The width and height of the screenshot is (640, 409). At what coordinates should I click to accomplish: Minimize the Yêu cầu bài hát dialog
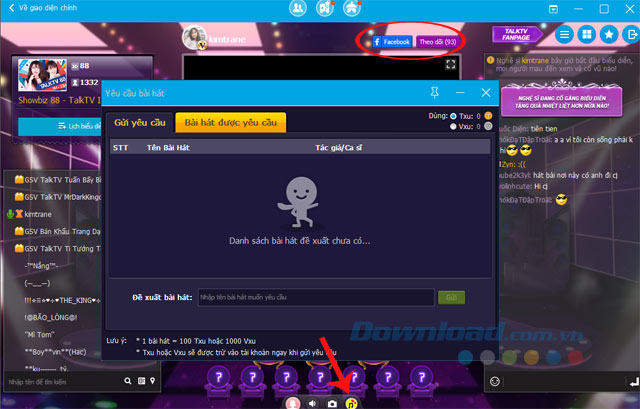[x=460, y=93]
